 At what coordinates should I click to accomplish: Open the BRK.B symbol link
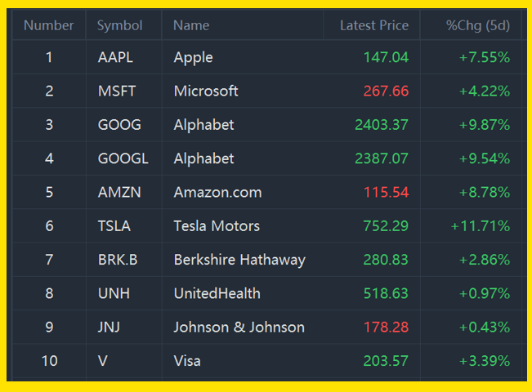click(x=118, y=260)
